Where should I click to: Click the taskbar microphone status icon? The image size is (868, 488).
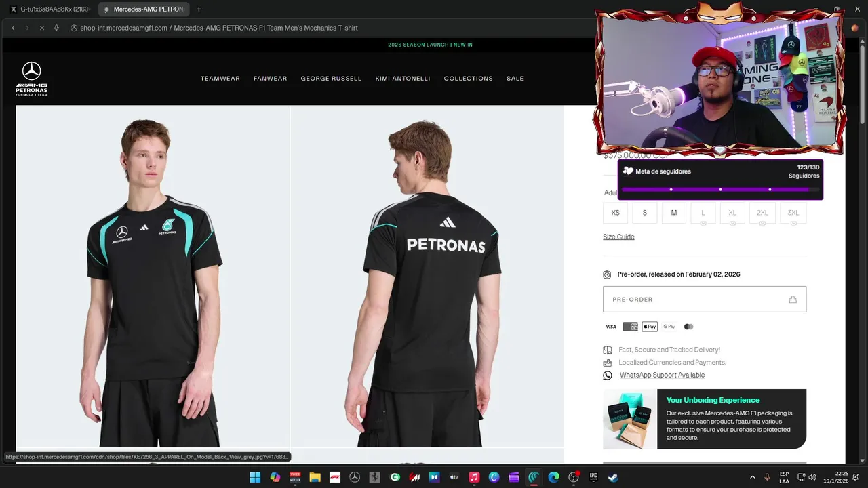coord(767,477)
